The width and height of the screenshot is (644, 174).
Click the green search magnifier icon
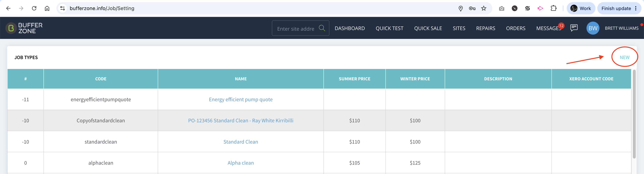click(x=322, y=28)
